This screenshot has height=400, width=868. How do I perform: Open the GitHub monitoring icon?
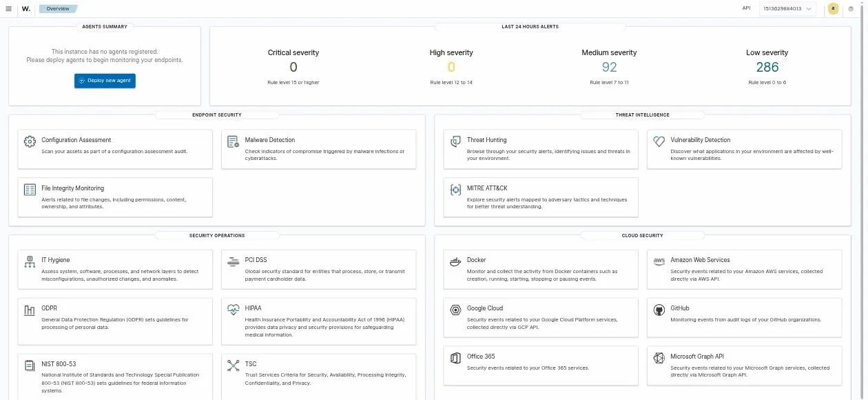(x=659, y=310)
